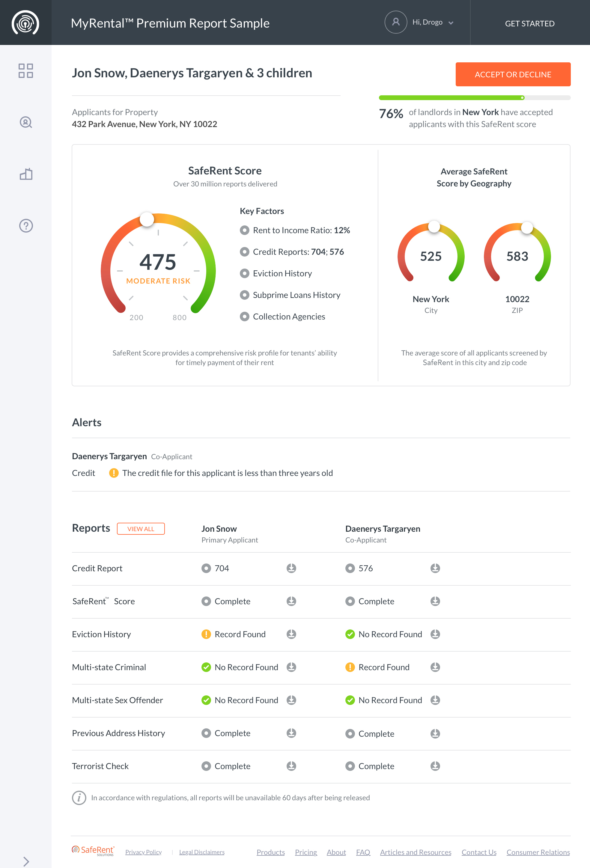Open the Products footer menu item

click(270, 852)
